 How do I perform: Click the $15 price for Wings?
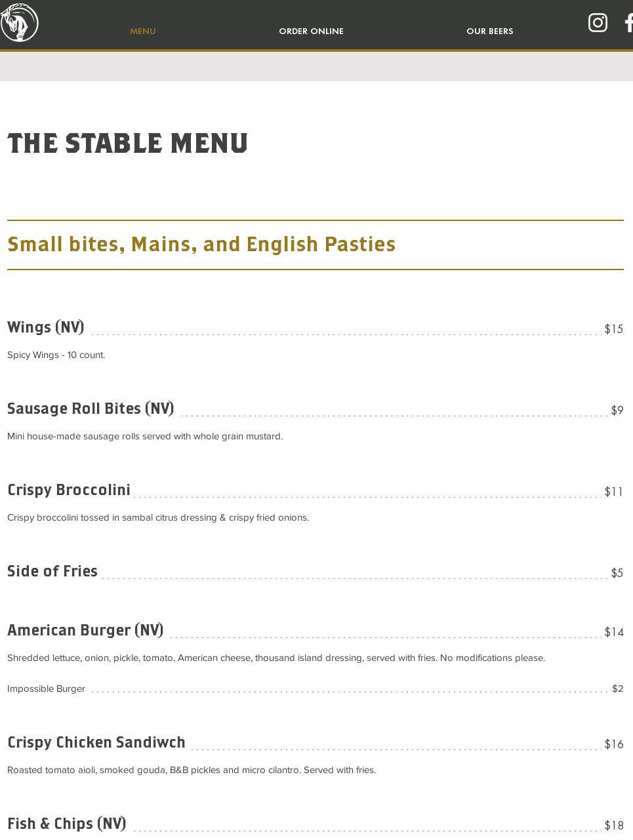(613, 329)
